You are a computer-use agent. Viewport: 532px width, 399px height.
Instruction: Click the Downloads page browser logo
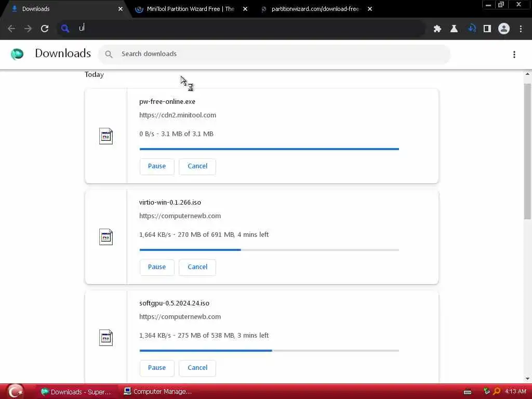[17, 54]
